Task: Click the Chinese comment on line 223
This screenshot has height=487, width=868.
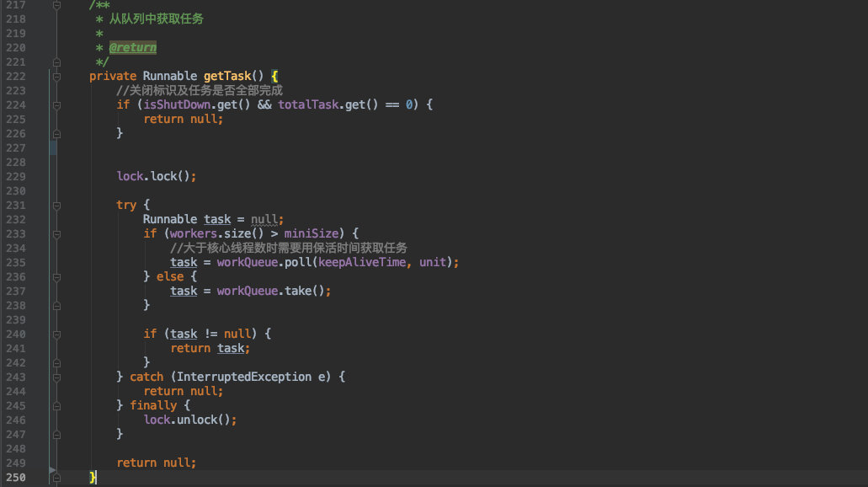Action: tap(200, 90)
